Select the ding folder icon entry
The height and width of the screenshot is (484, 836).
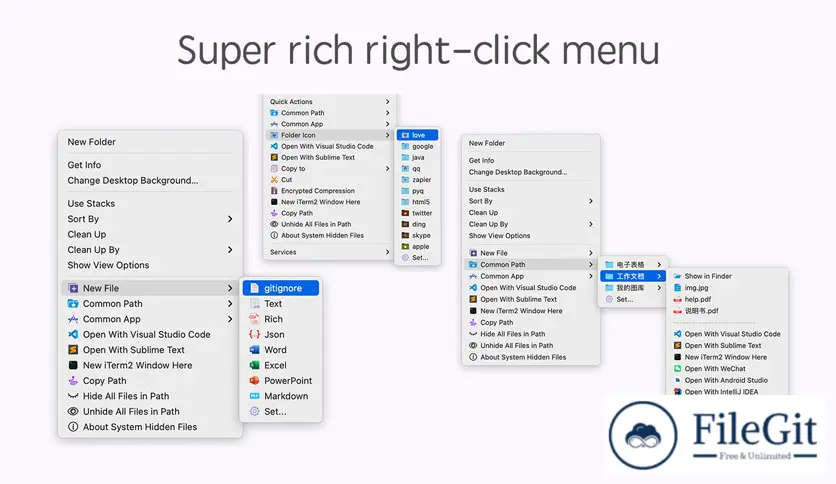point(417,224)
